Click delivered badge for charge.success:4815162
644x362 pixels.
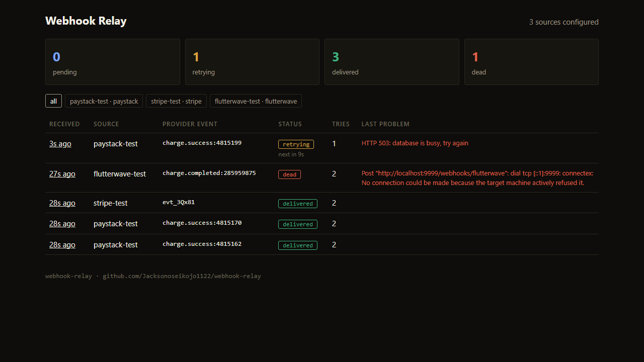tap(298, 245)
